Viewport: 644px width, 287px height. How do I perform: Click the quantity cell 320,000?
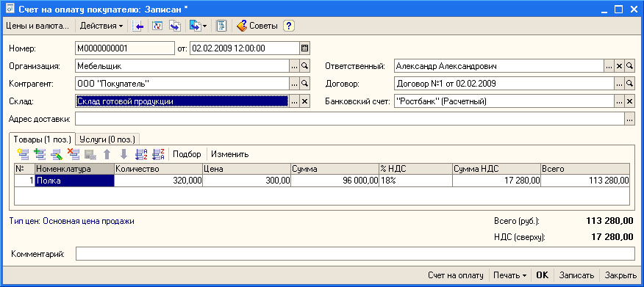pyautogui.click(x=158, y=181)
